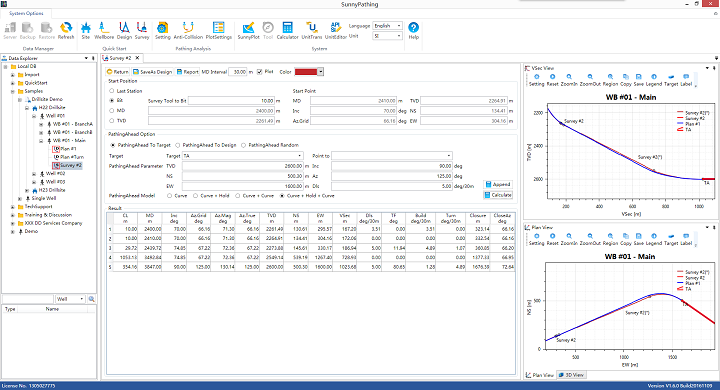
Task: Click Label in the VSec View toolbar
Action: tap(686, 80)
